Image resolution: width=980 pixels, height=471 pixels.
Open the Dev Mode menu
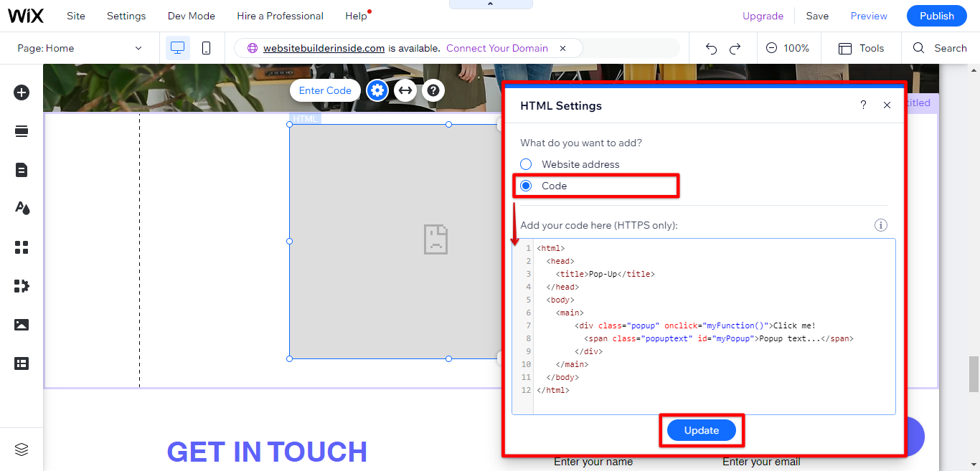click(x=191, y=15)
